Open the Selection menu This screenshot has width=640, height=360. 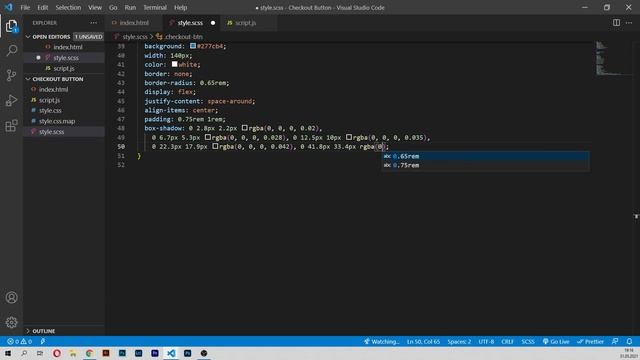(68, 7)
